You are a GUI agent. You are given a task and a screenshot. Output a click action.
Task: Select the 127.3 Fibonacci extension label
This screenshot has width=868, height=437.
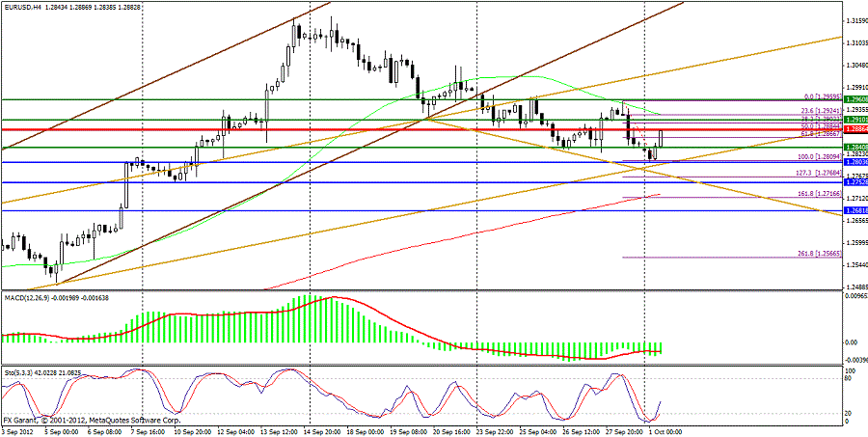click(820, 173)
